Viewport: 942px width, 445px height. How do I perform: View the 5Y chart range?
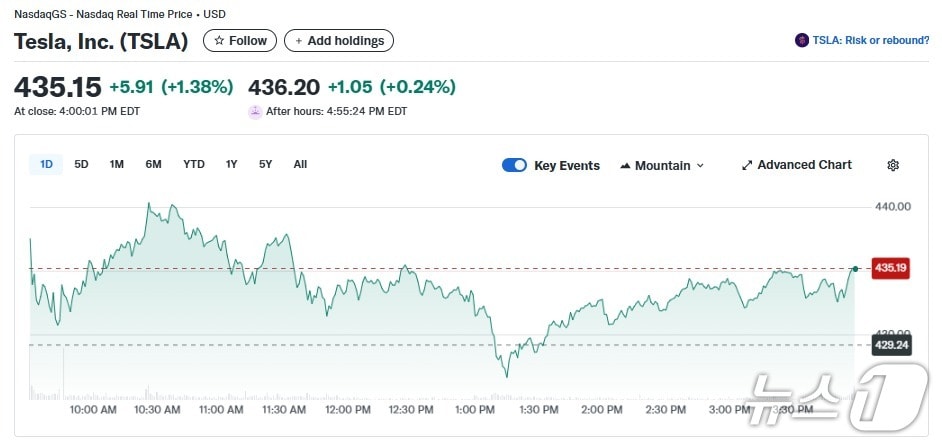pyautogui.click(x=265, y=164)
